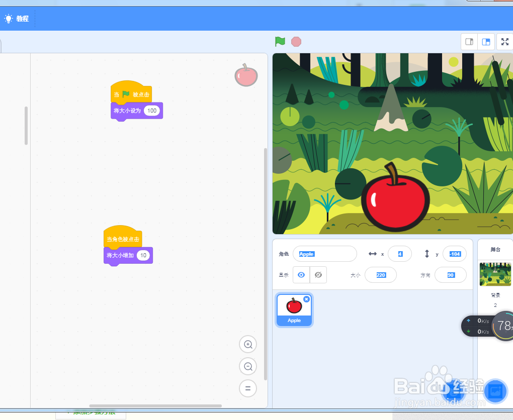
Task: Show the Apple sprite with the eye toggle
Action: pos(301,275)
